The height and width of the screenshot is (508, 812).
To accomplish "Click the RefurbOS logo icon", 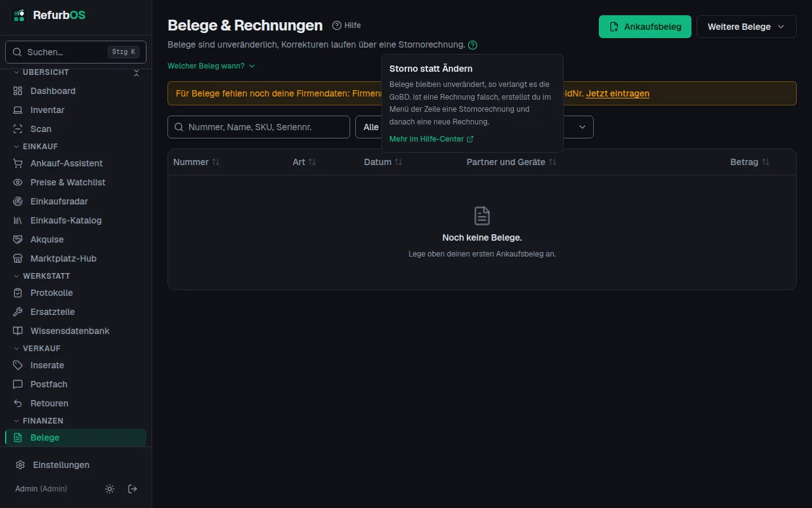I will 18,15.
